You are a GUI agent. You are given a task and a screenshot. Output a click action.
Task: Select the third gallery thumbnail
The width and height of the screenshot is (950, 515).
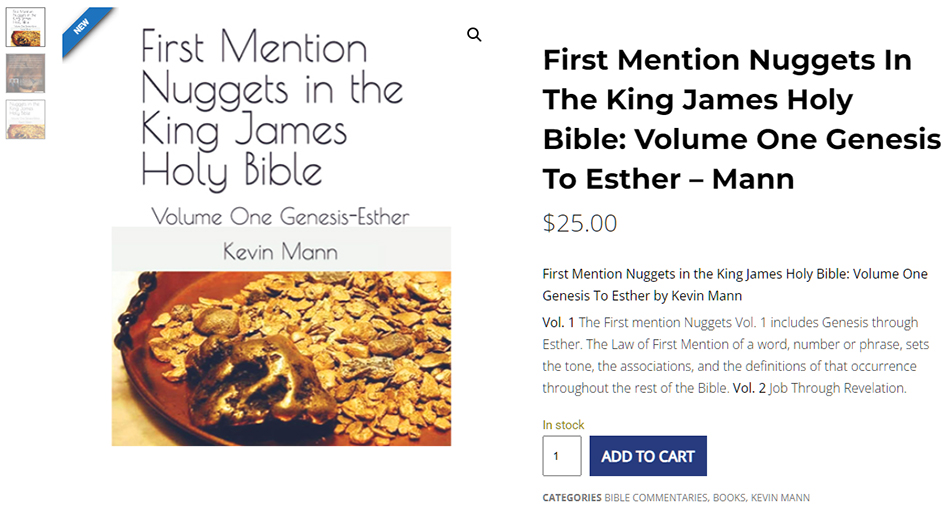click(26, 119)
